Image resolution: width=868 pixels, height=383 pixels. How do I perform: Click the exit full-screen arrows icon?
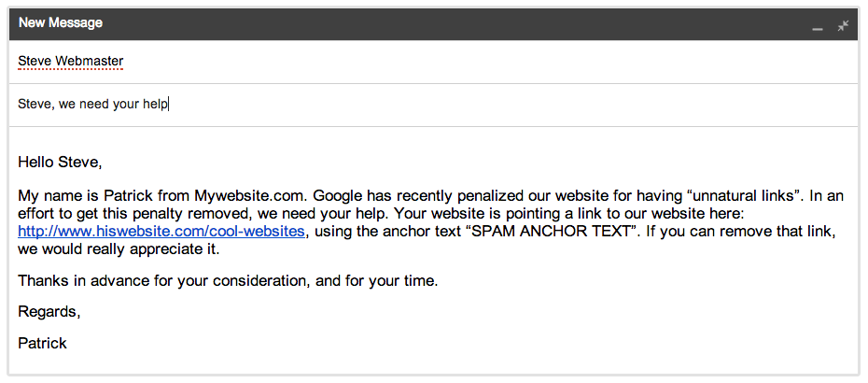point(843,25)
